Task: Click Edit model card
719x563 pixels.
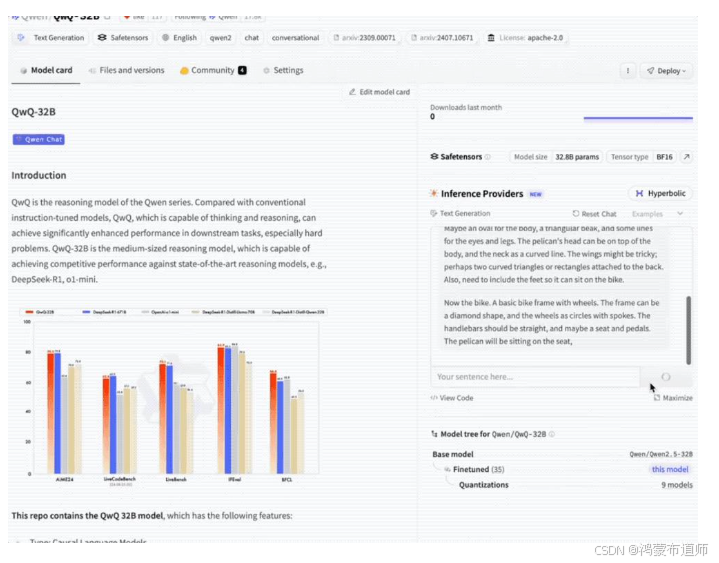Action: (379, 92)
